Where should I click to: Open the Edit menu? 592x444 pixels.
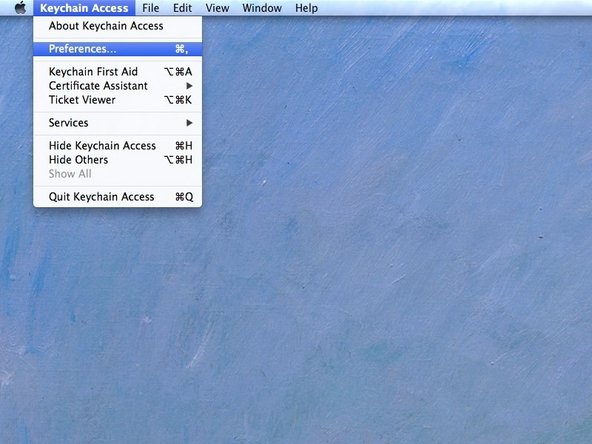(182, 8)
